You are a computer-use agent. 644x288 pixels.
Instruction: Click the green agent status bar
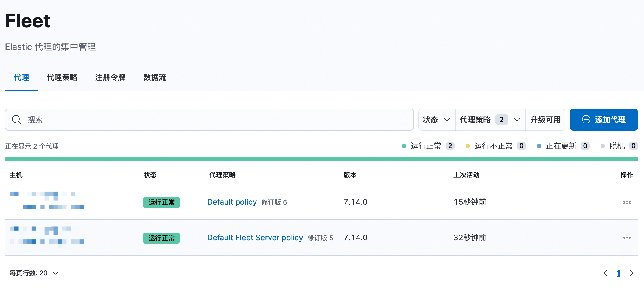(x=321, y=159)
